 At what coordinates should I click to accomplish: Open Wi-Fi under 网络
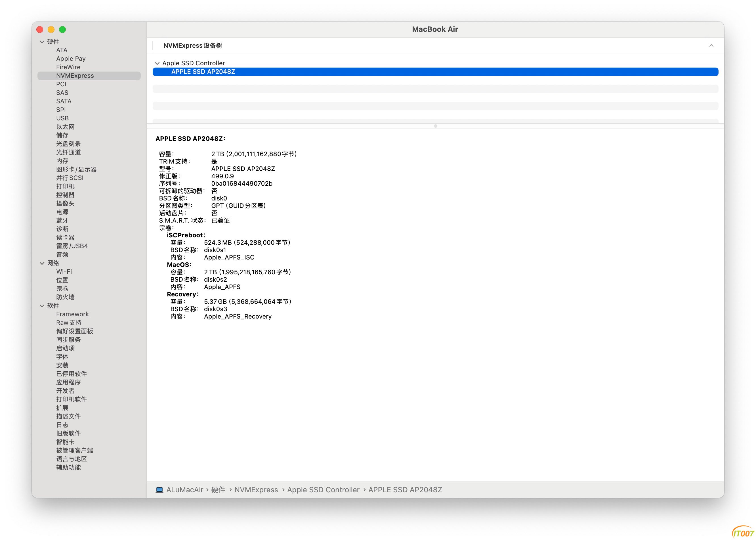(x=64, y=272)
